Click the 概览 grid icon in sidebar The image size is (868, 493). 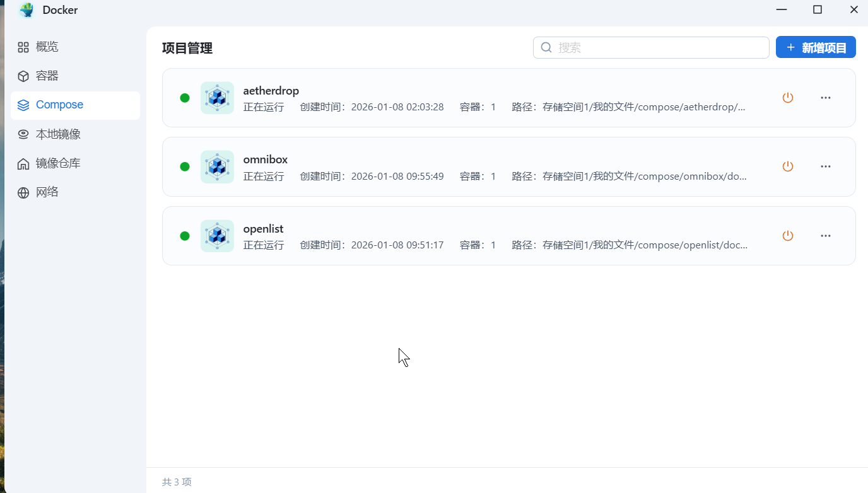pos(23,47)
